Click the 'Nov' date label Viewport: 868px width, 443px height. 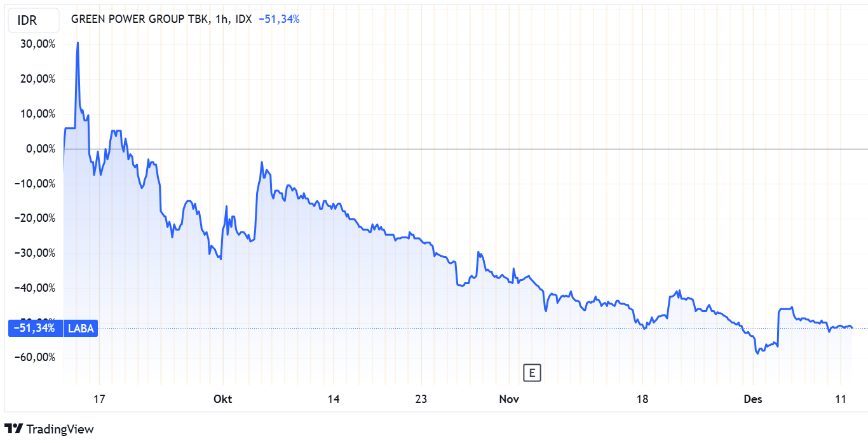[x=509, y=399]
